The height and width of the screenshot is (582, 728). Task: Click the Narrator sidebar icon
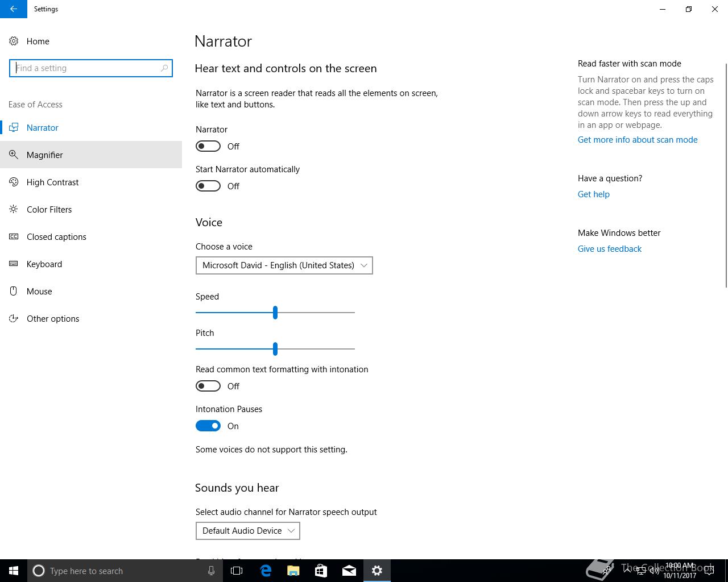14,127
